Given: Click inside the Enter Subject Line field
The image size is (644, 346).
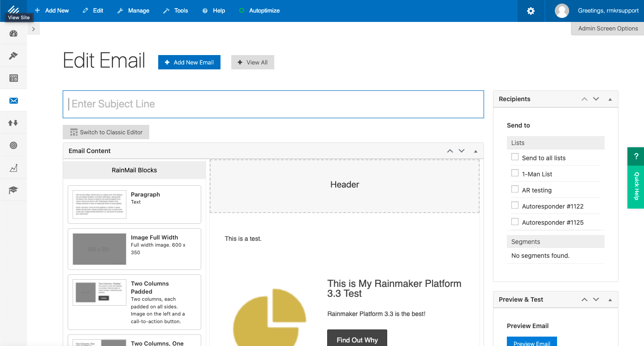Looking at the screenshot, I should click(x=179, y=104).
